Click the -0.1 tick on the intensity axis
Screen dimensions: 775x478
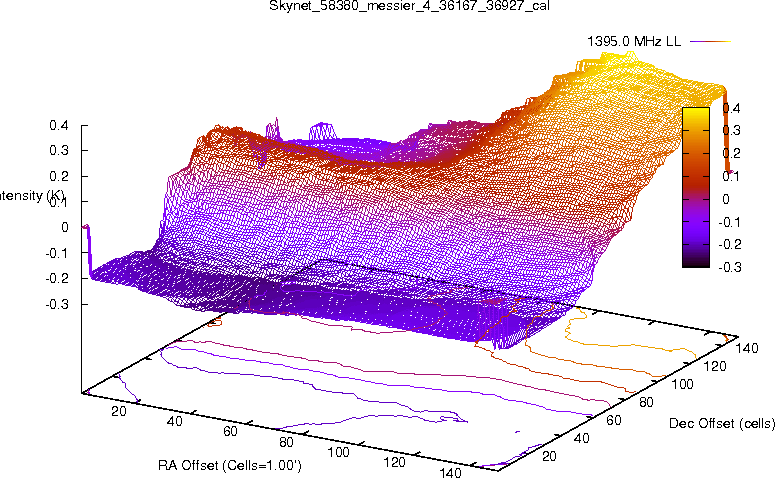click(57, 253)
